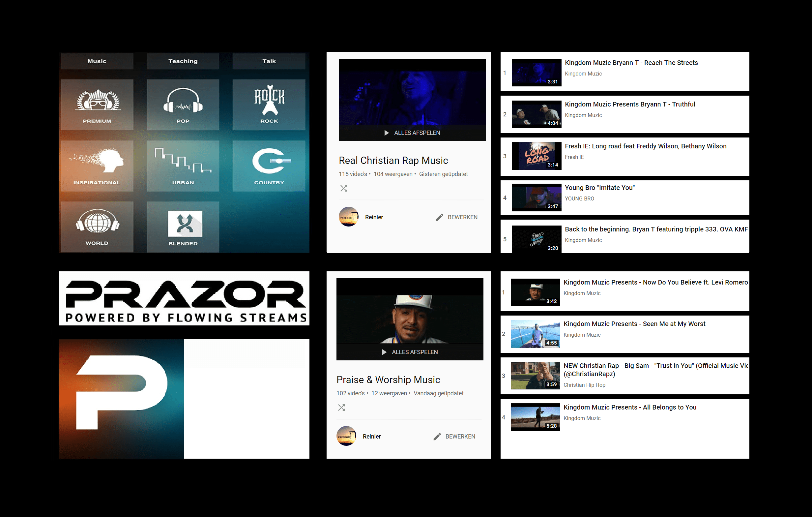Open Seen Me at My Worst thumbnail
This screenshot has width=812, height=517.
coord(535,334)
